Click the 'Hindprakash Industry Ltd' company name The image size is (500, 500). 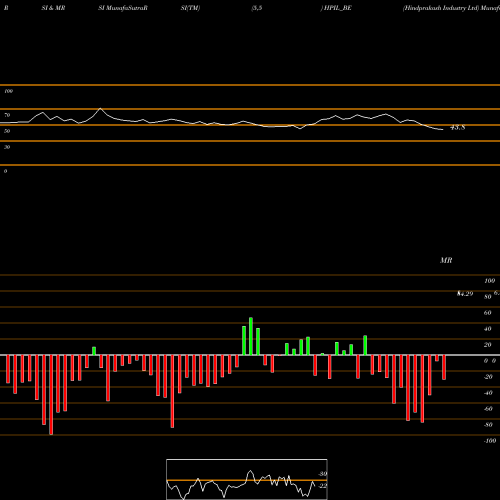coord(441,8)
